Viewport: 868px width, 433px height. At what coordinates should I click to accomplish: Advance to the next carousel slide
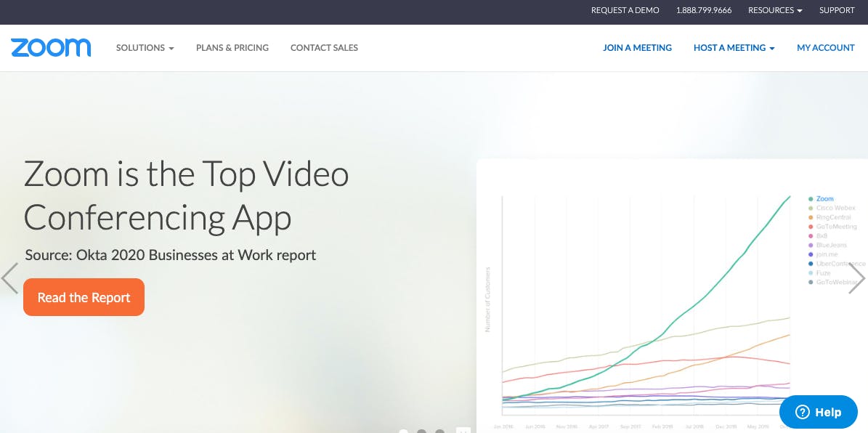point(856,278)
